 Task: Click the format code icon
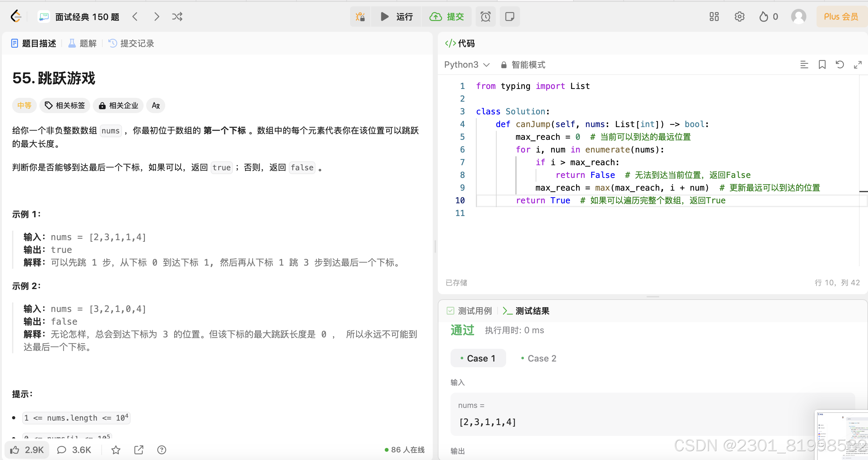pos(804,65)
